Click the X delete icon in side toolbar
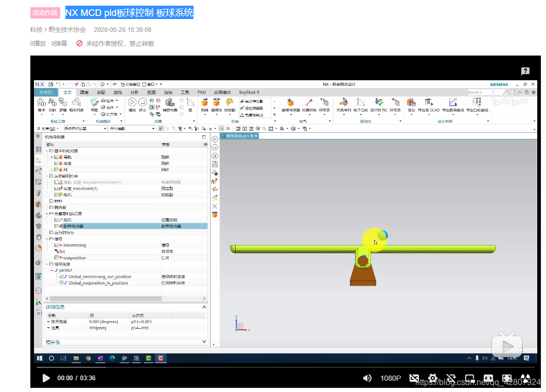Image resolution: width=546 pixels, height=392 pixels. [215, 206]
